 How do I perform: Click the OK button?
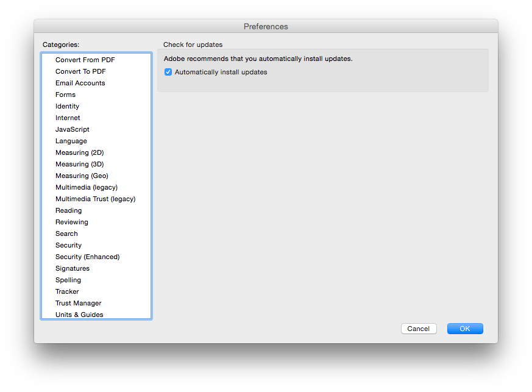click(x=464, y=329)
